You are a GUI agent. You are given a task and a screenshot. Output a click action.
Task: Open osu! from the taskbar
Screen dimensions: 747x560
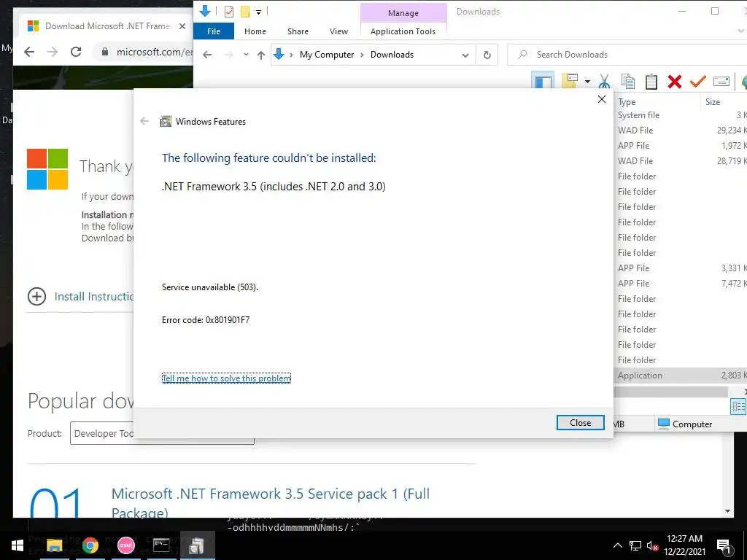pyautogui.click(x=125, y=545)
